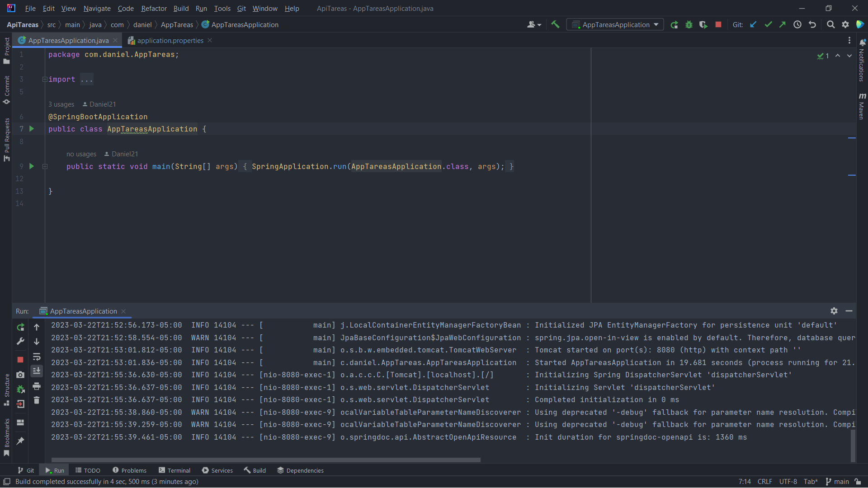
Task: Pin the Run tool window tab
Action: click(x=20, y=441)
